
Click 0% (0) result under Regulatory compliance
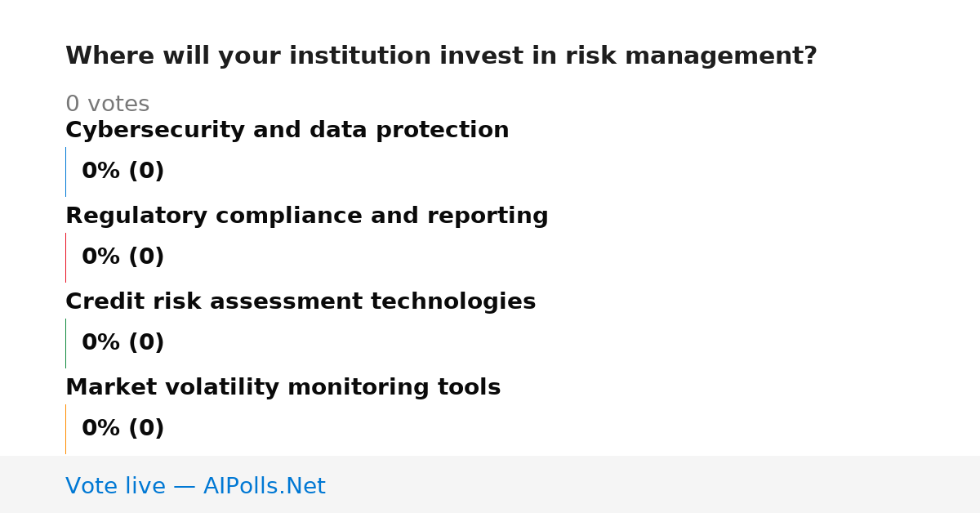coord(123,257)
